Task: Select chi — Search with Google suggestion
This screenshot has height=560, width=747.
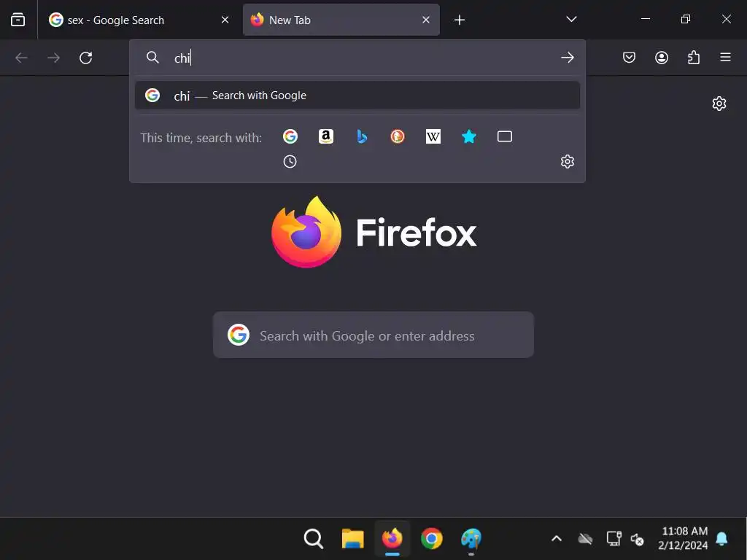Action: [x=357, y=96]
